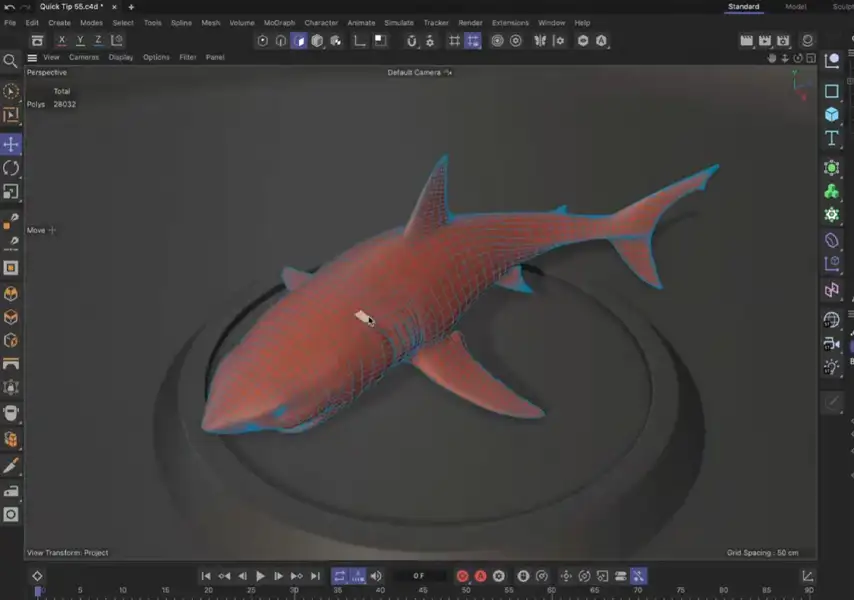The image size is (854, 600).
Task: Open the timeline graph icon
Action: (808, 576)
